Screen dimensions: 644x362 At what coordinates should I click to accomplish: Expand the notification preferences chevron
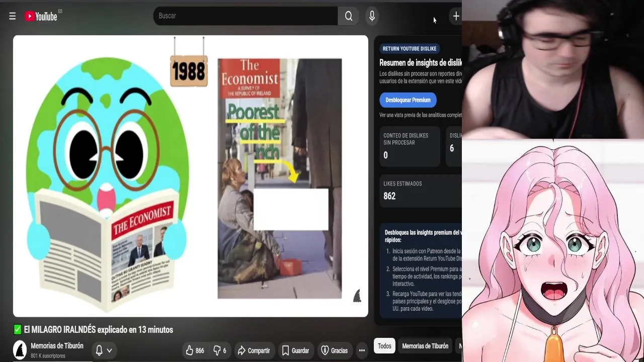109,350
